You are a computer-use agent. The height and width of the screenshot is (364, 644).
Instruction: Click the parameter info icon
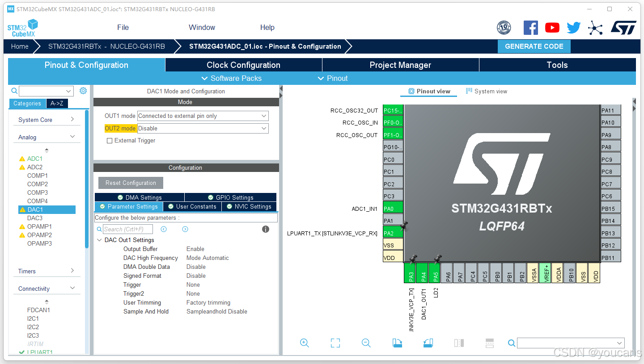[266, 229]
